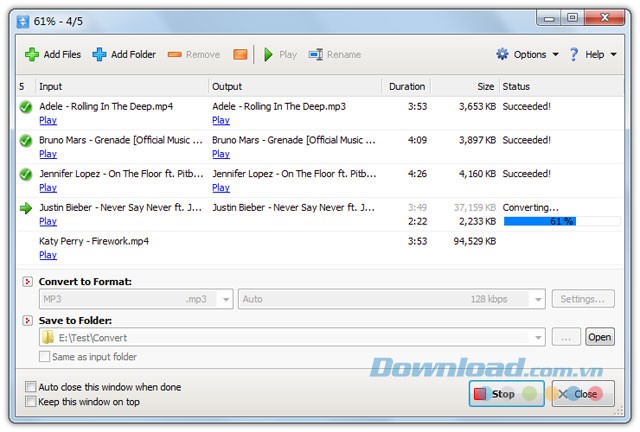Click the 94,529 KB size value
Screen dimensions: 640x432
(475, 241)
